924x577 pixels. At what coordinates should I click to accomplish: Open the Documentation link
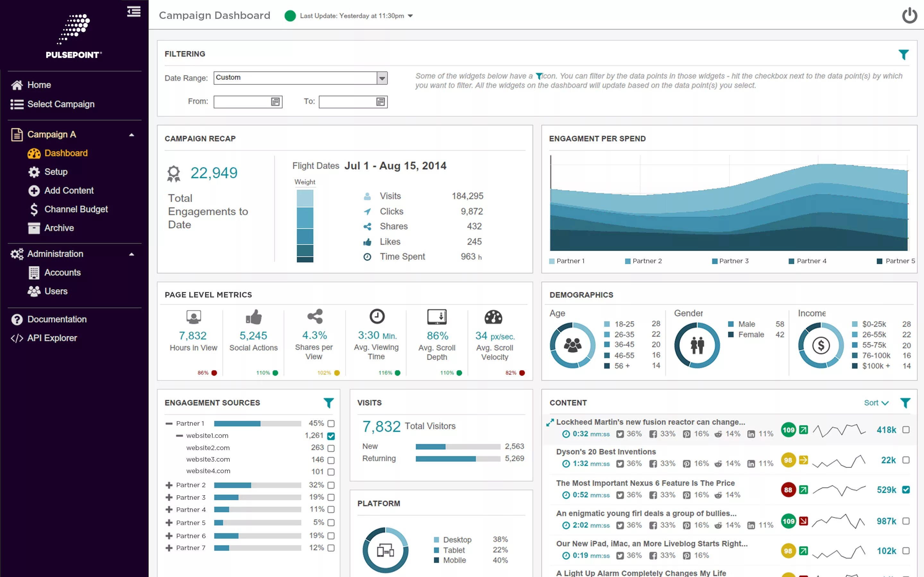(57, 319)
